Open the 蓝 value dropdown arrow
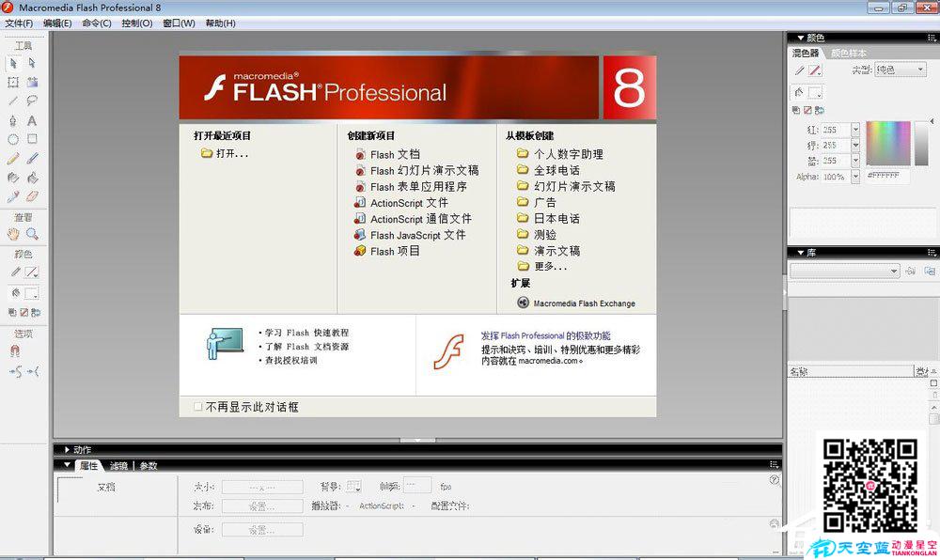This screenshot has height=560, width=940. tap(855, 161)
